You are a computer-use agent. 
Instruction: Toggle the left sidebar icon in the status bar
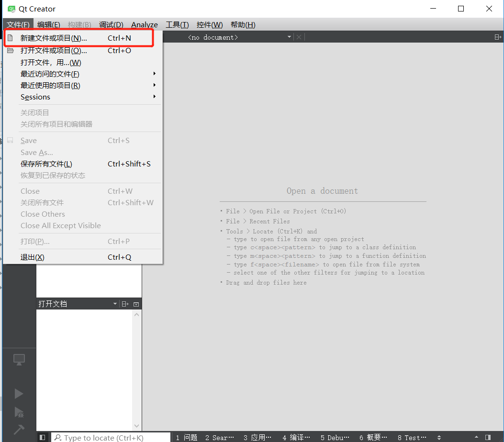pos(42,437)
